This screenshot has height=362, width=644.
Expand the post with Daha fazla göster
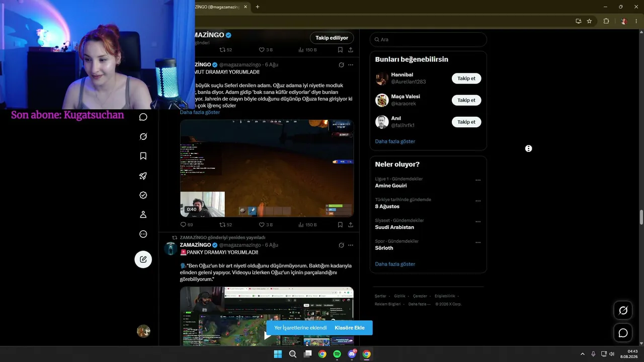pyautogui.click(x=200, y=112)
